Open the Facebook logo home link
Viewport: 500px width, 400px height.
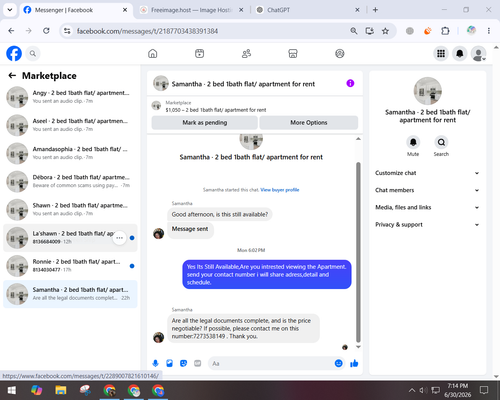coord(14,53)
